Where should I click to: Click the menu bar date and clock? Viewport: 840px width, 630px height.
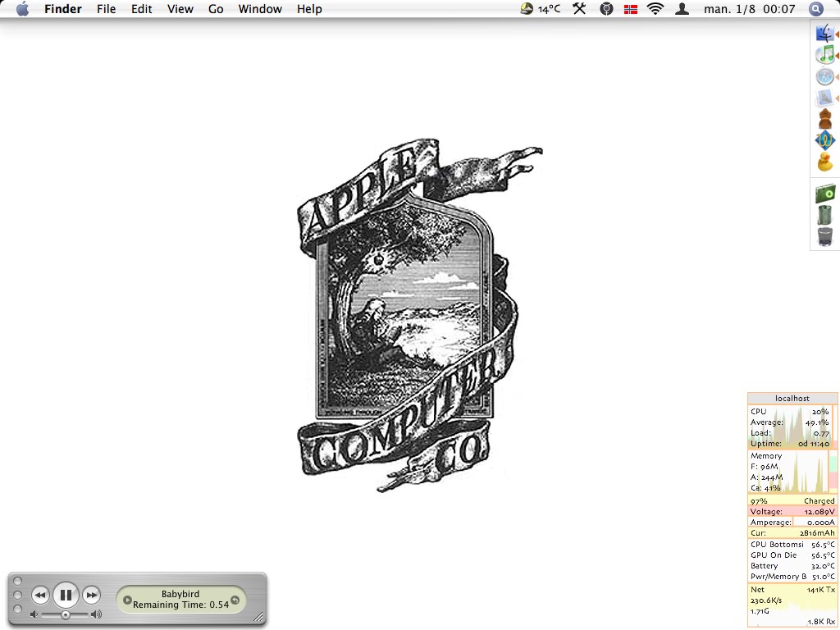click(x=749, y=9)
